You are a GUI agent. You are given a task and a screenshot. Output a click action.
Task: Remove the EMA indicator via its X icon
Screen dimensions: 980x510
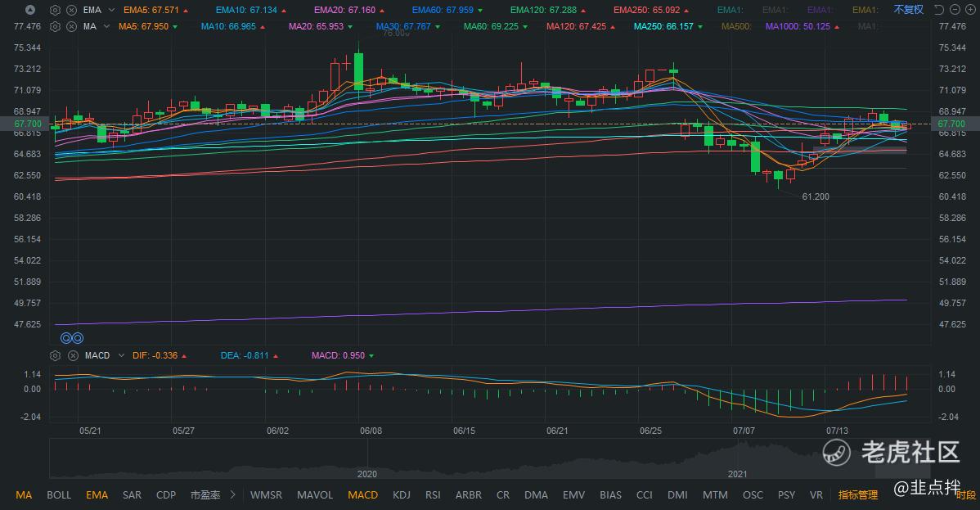(72, 10)
